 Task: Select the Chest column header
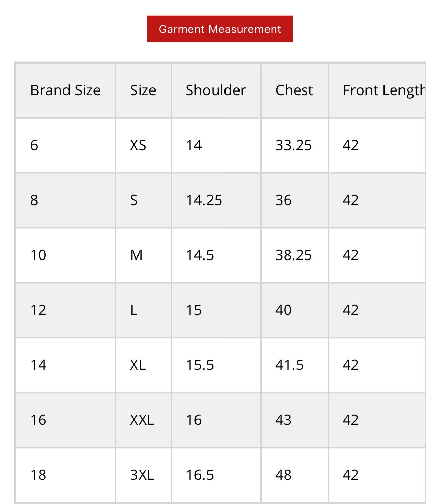point(294,90)
